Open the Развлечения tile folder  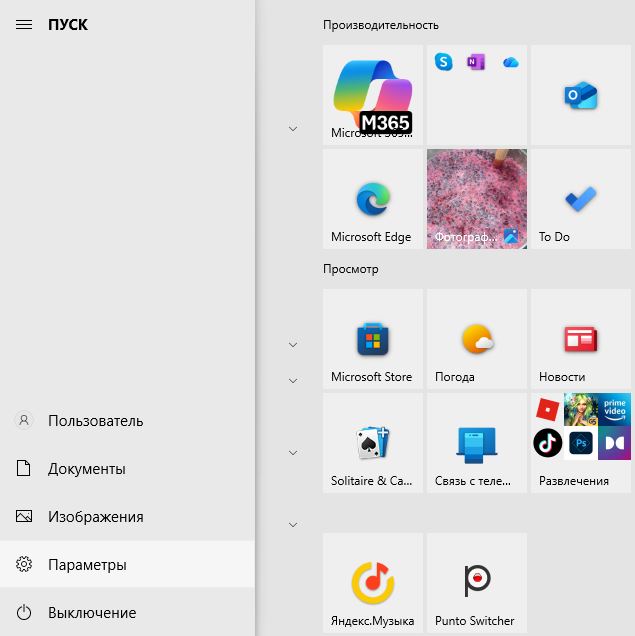581,443
